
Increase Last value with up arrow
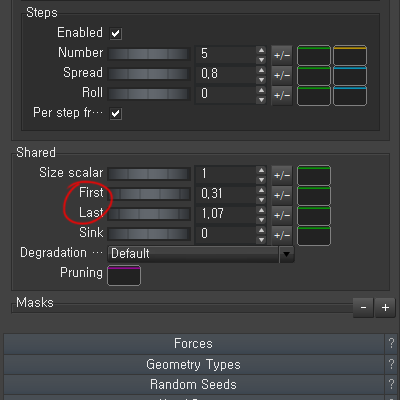[x=261, y=210]
